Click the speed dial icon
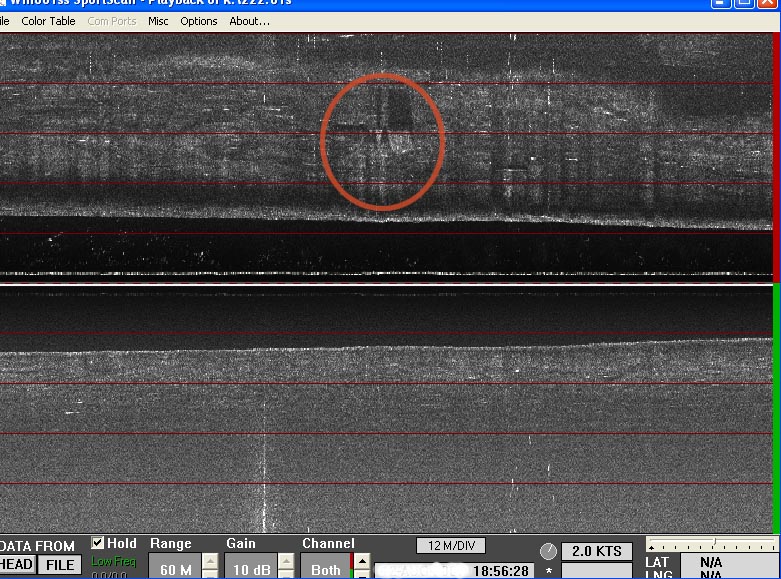 548,551
